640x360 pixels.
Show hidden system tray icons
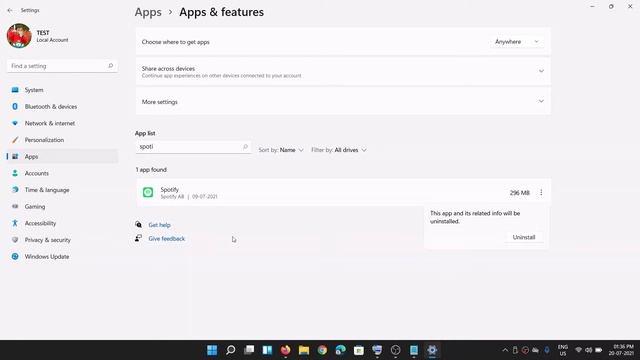coord(505,350)
